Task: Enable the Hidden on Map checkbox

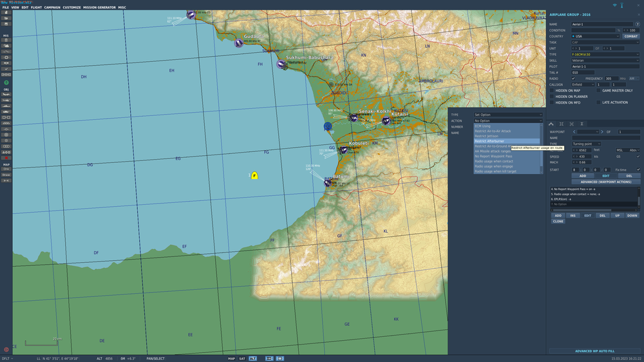Action: point(552,90)
